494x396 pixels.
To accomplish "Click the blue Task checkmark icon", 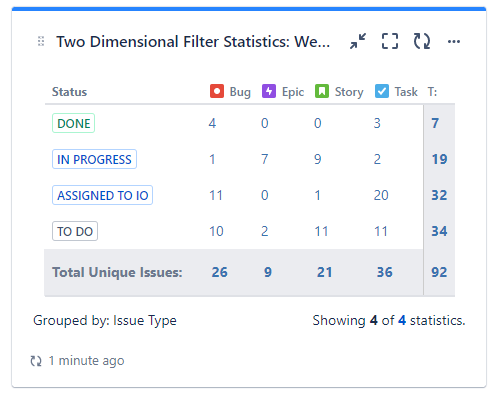I will (x=382, y=91).
